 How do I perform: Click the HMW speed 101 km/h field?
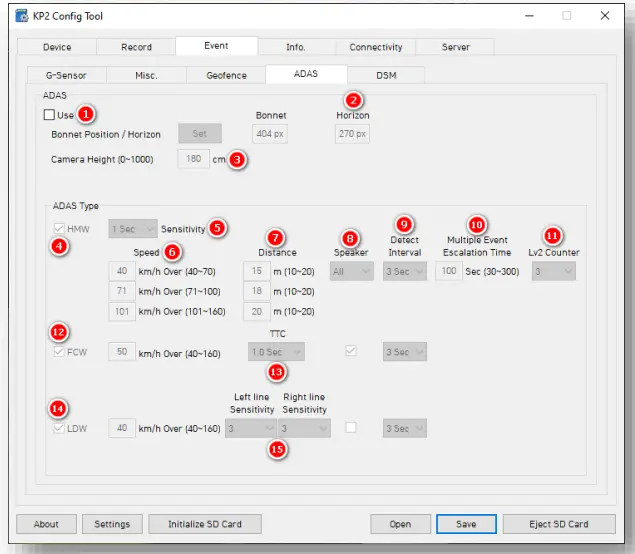(122, 311)
